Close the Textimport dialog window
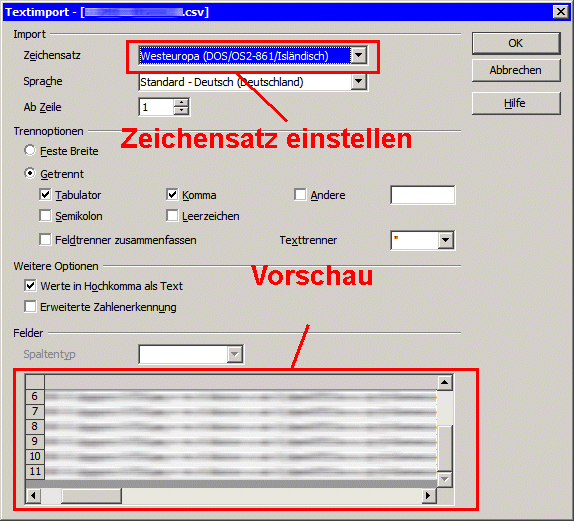Image resolution: width=574 pixels, height=521 pixels. (x=561, y=12)
